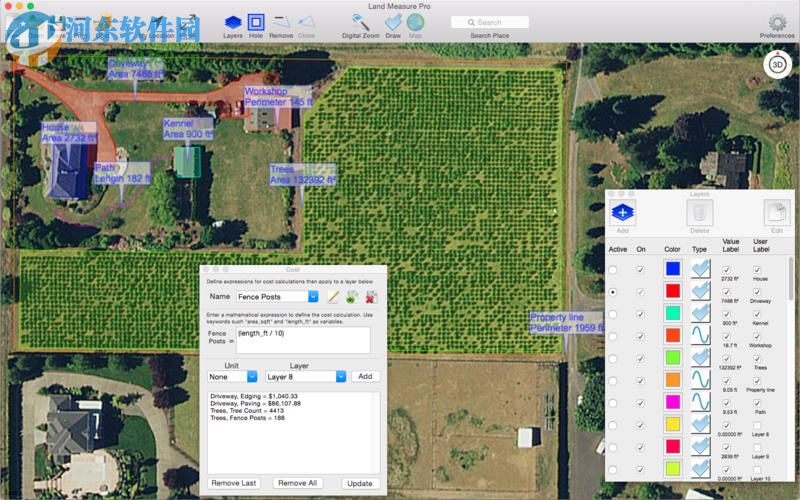The width and height of the screenshot is (800, 500).
Task: Click the pencil edit icon in Cost window
Action: coord(333,296)
